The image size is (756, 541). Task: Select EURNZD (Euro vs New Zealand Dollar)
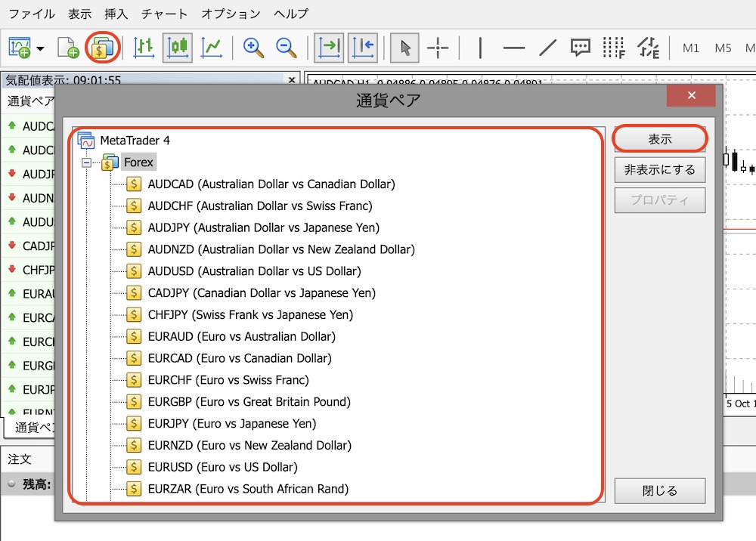point(239,445)
